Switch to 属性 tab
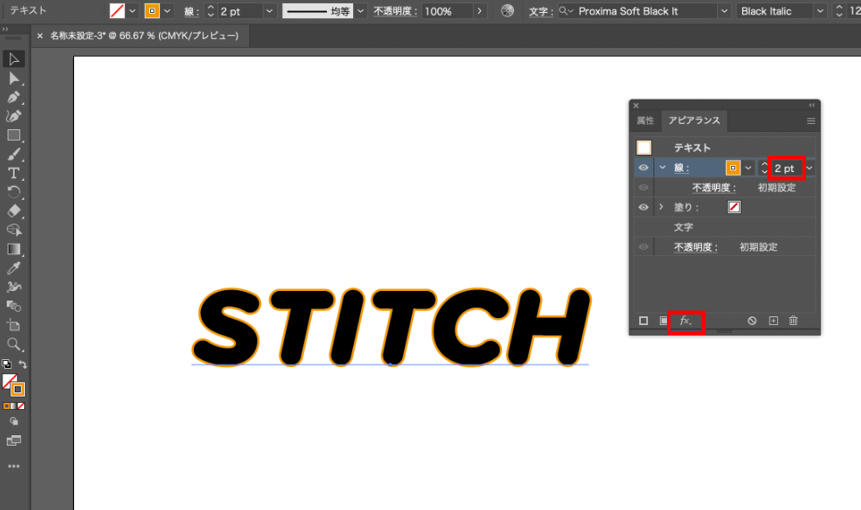The width and height of the screenshot is (861, 510). tap(645, 120)
